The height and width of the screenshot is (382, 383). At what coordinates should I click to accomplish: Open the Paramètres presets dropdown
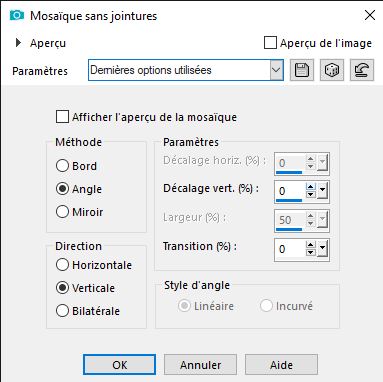coord(186,70)
